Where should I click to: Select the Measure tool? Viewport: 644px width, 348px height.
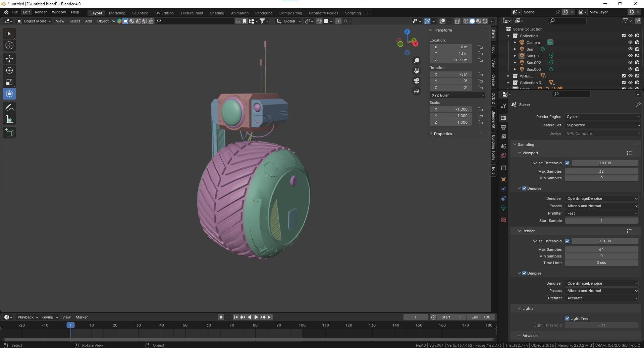9,119
